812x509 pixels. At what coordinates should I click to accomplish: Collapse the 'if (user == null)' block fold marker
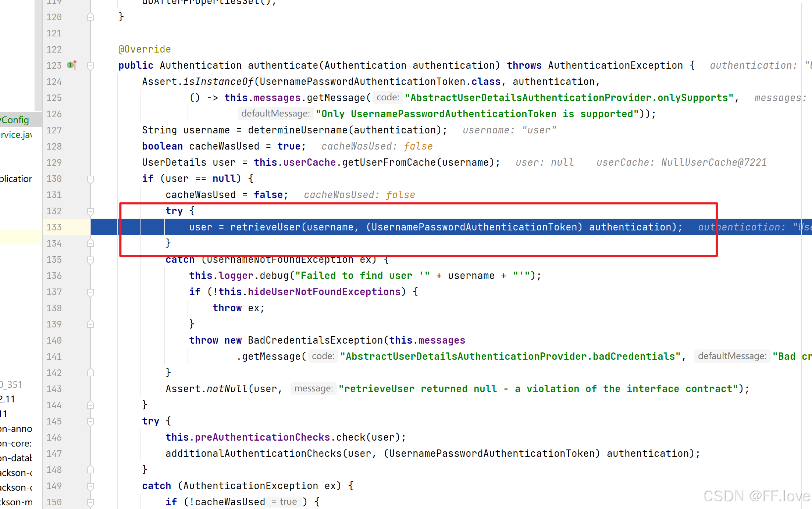tap(90, 179)
